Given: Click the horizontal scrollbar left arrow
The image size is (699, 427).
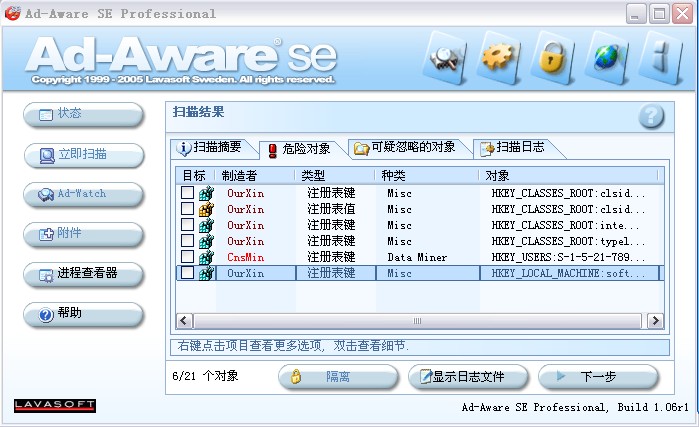Looking at the screenshot, I should pyautogui.click(x=184, y=320).
